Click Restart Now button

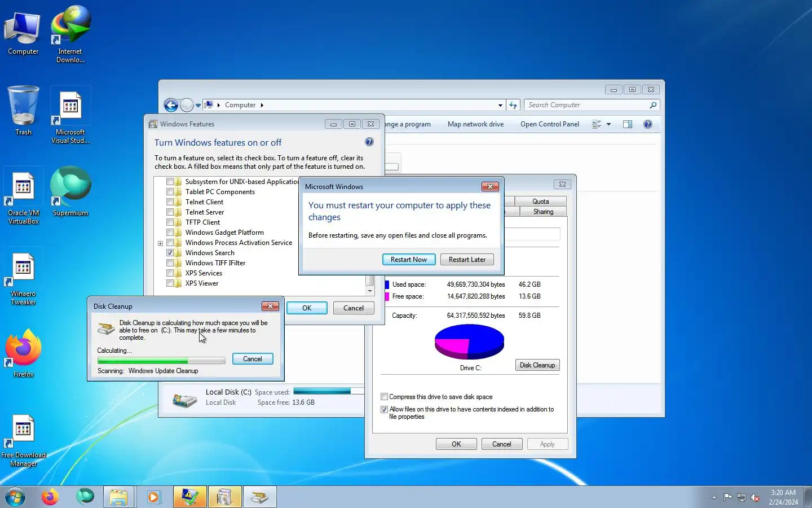pos(409,260)
